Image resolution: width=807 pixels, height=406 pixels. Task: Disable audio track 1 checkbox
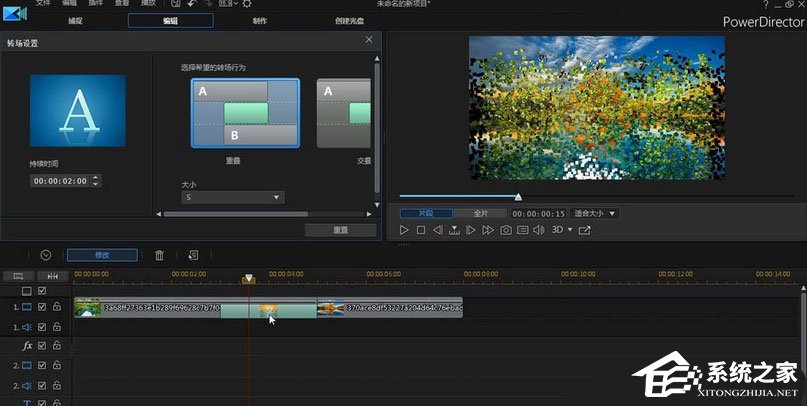coord(42,327)
